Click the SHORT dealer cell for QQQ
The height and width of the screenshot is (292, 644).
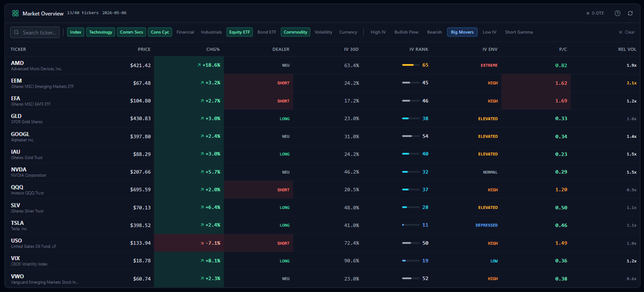259,190
